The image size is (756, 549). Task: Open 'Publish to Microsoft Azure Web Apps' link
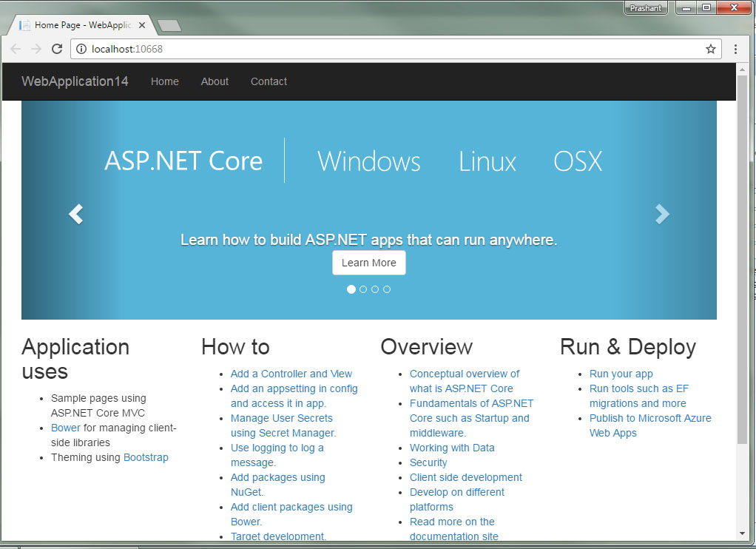pyautogui.click(x=650, y=425)
